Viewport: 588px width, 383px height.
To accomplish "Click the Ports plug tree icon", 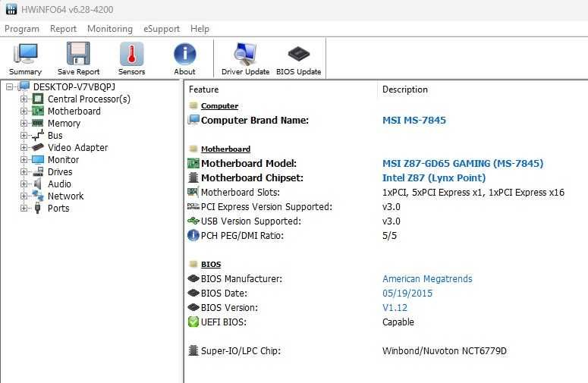I will click(x=37, y=208).
